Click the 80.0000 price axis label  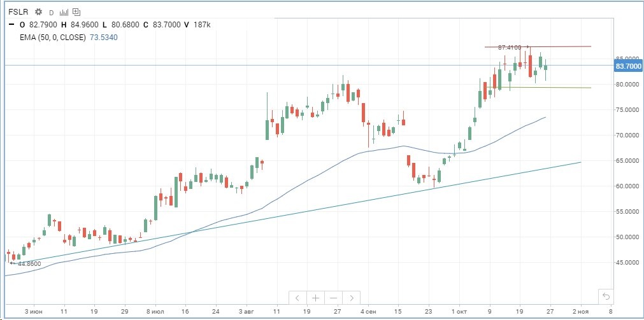[x=627, y=85]
